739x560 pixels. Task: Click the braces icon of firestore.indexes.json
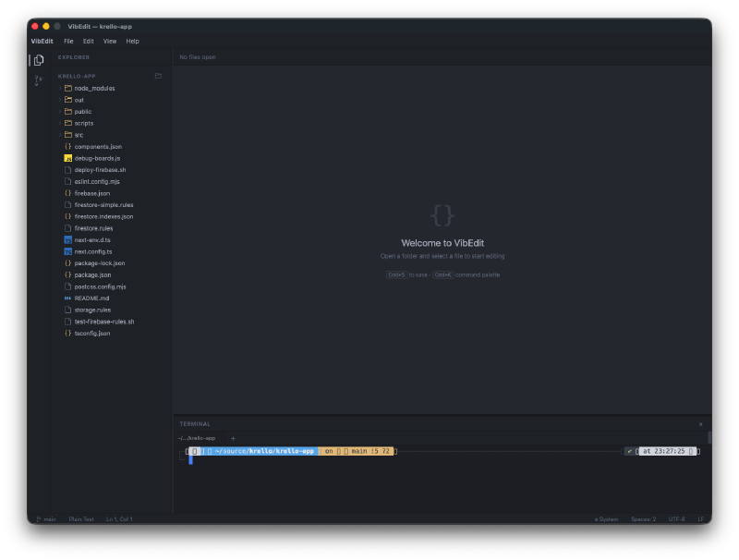pyautogui.click(x=67, y=216)
